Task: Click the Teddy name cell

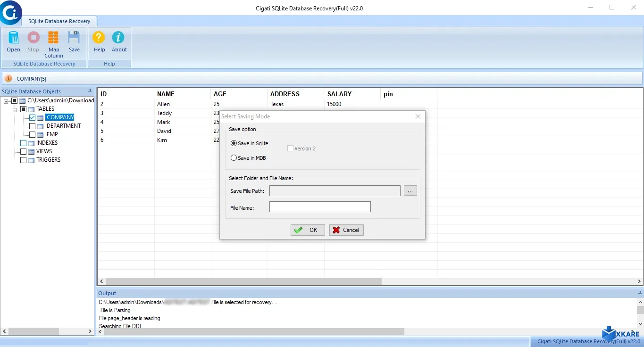Action: click(x=183, y=113)
